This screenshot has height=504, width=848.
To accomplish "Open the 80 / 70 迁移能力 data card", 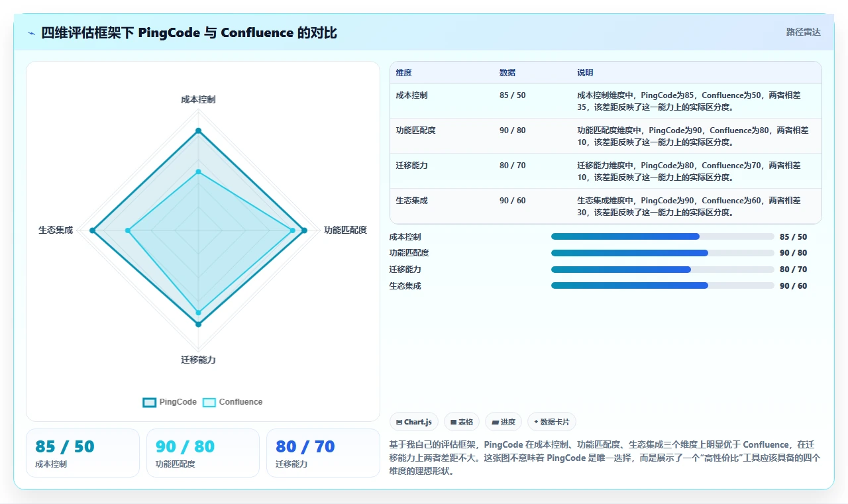I will [x=323, y=453].
